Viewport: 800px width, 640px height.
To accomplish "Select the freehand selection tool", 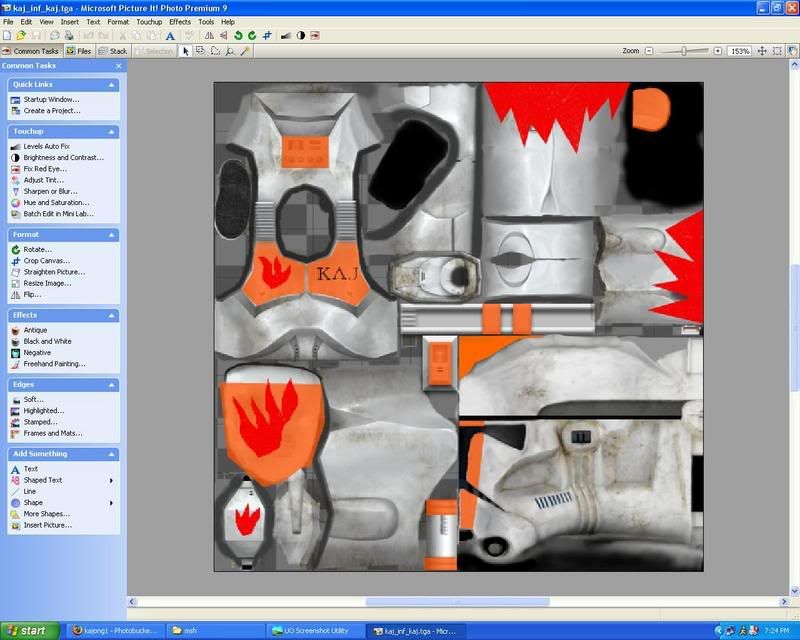I will pyautogui.click(x=215, y=51).
